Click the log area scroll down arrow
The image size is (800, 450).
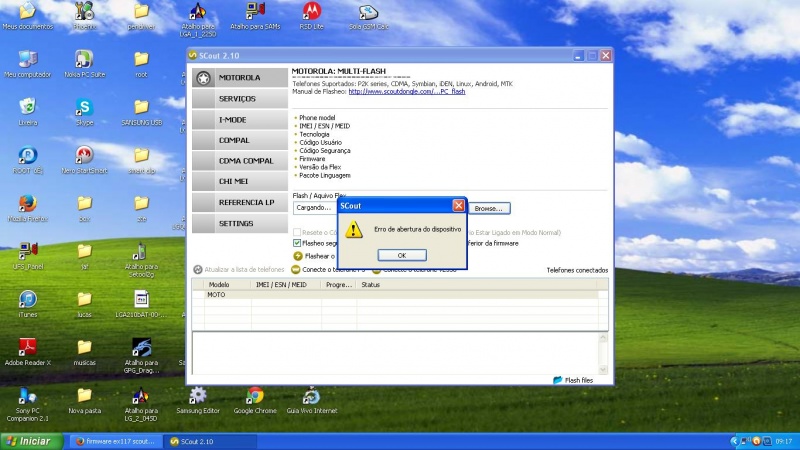(603, 369)
